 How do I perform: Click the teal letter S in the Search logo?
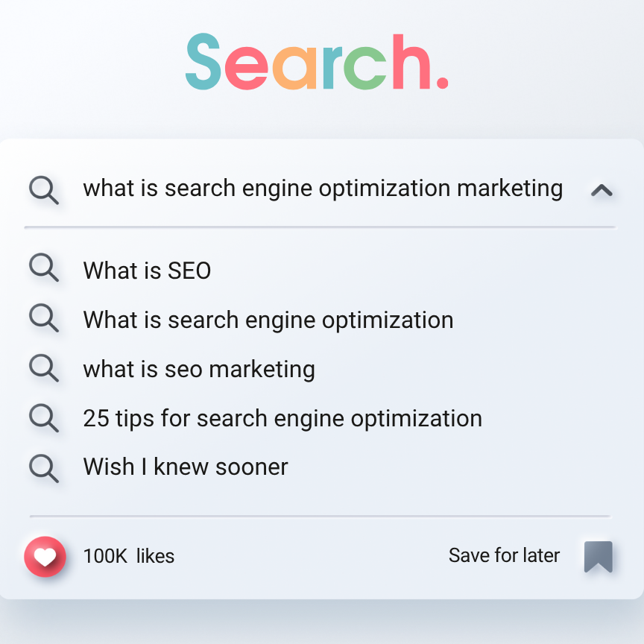coord(203,62)
